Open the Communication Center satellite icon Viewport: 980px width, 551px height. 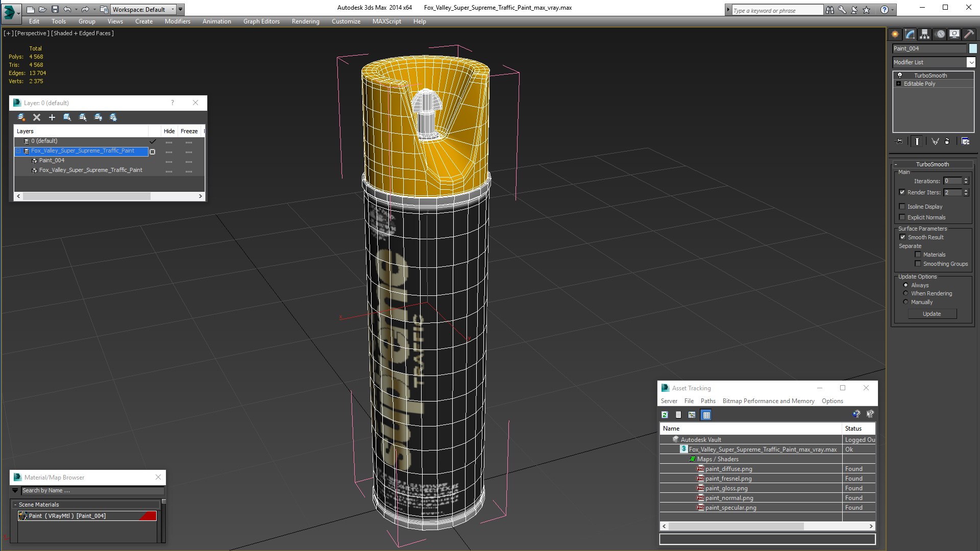(x=854, y=10)
